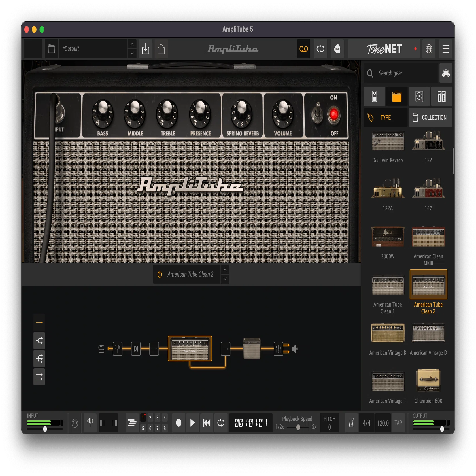Open the bottom bar mixer lines icon
Screen dimensions: 476x476
tap(132, 423)
